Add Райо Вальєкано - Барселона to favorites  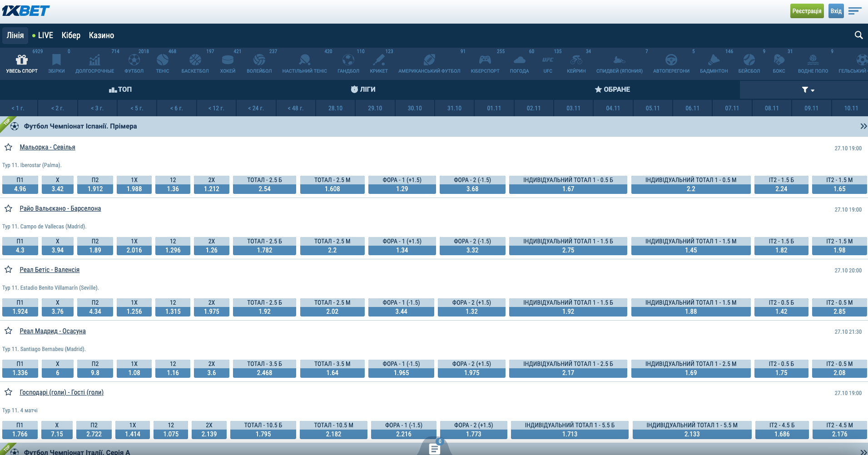(x=8, y=208)
